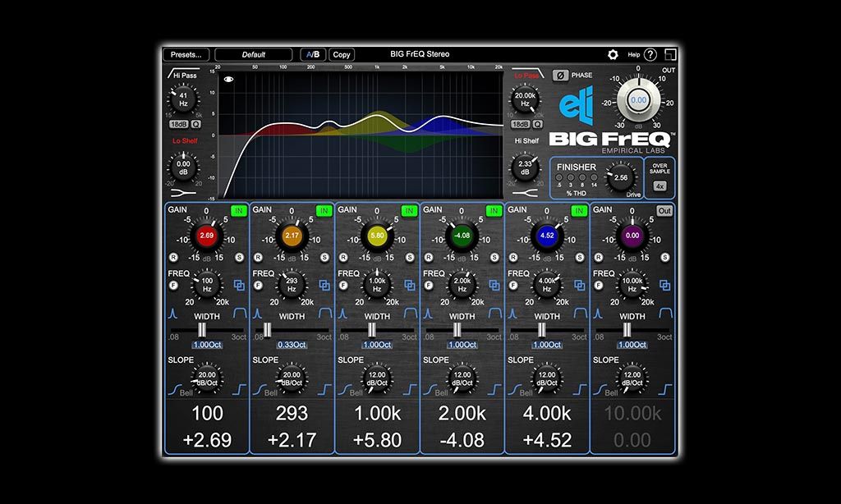Click the Finisher Drive knob showing 2.56

[x=621, y=177]
